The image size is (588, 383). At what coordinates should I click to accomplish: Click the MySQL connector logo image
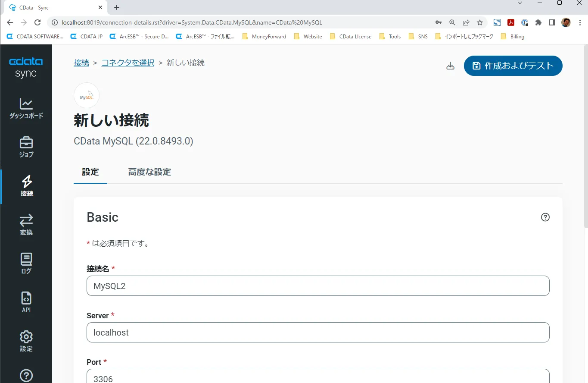(86, 95)
